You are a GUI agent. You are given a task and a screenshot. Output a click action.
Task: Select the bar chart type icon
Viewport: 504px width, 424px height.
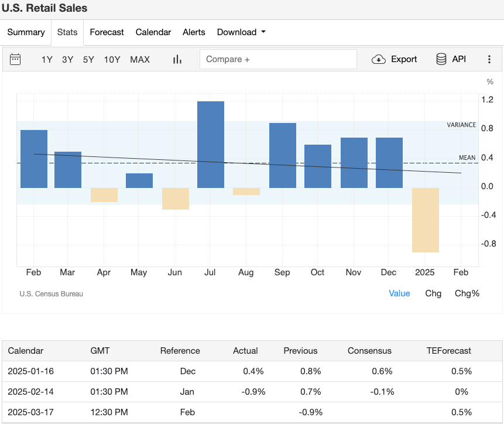pyautogui.click(x=177, y=59)
